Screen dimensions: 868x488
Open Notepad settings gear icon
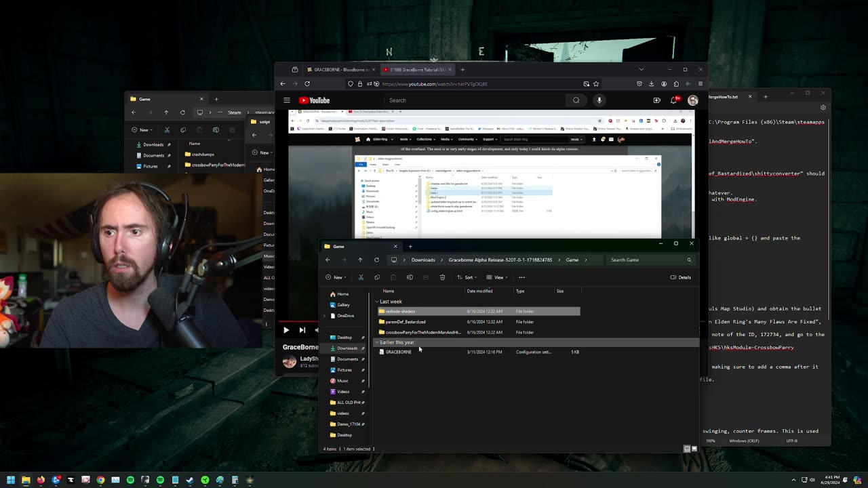point(823,108)
